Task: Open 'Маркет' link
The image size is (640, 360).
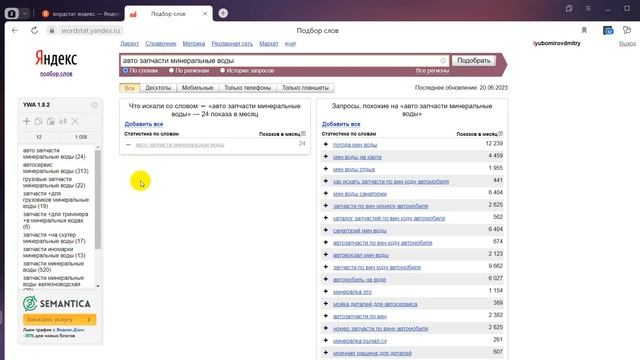Action: 269,43
